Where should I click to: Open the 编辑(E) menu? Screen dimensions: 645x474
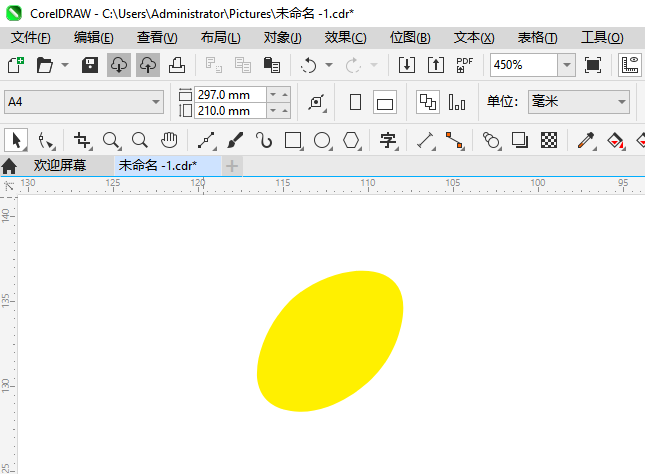tap(94, 37)
